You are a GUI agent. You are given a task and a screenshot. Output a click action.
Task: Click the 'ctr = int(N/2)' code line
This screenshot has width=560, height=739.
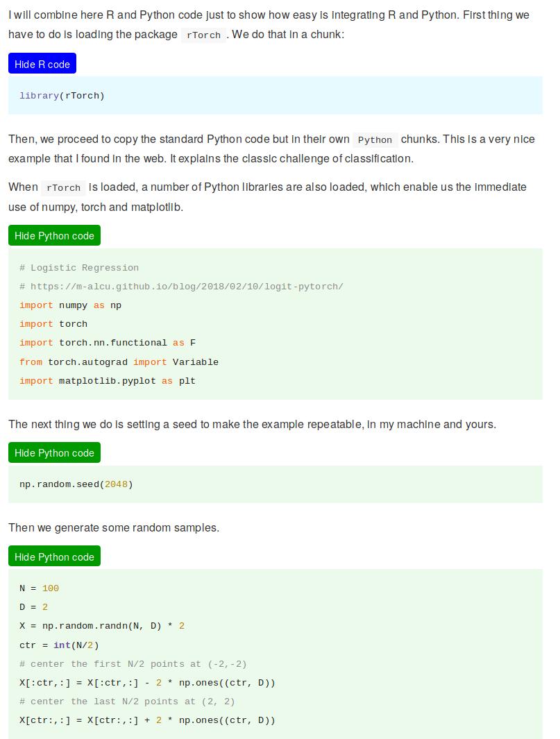pos(59,645)
